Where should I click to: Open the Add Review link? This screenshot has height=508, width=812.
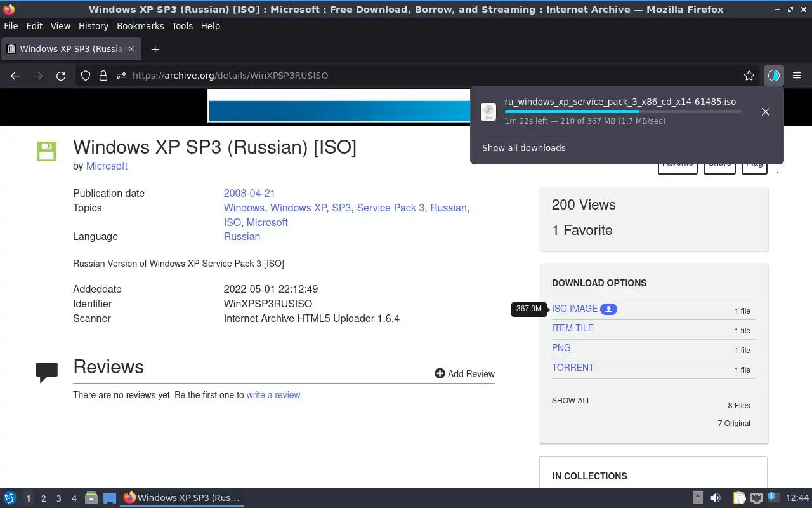[x=464, y=374]
